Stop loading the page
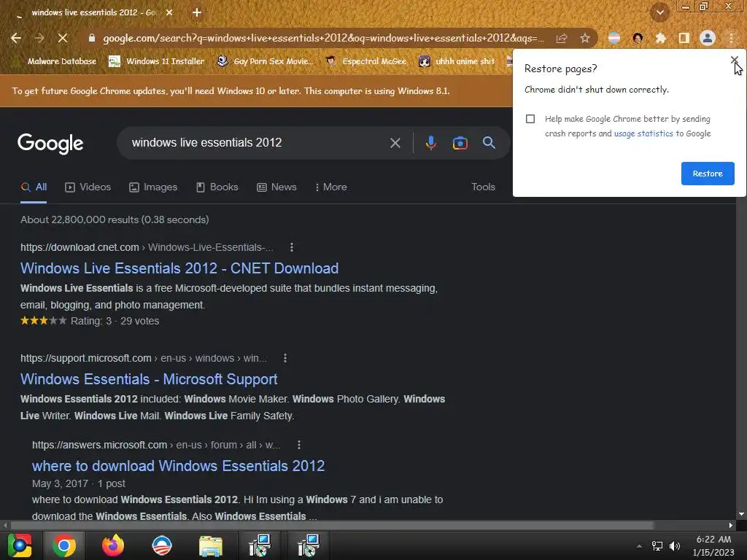747x560 pixels. point(63,38)
